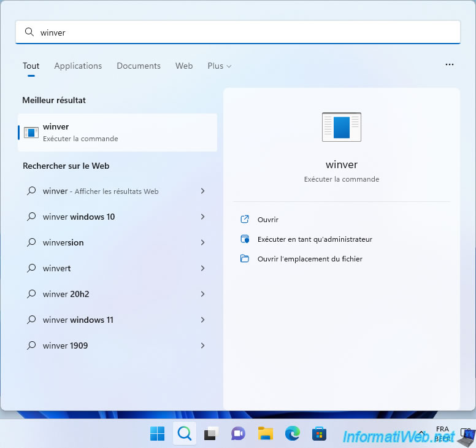Click Ouvrir to run winver
This screenshot has width=476, height=448.
pyautogui.click(x=267, y=220)
